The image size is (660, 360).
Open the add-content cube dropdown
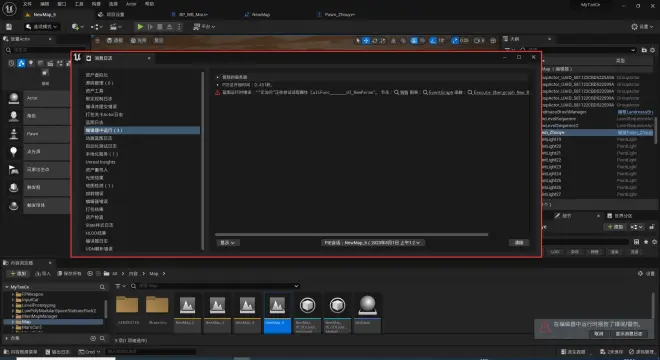(77, 27)
